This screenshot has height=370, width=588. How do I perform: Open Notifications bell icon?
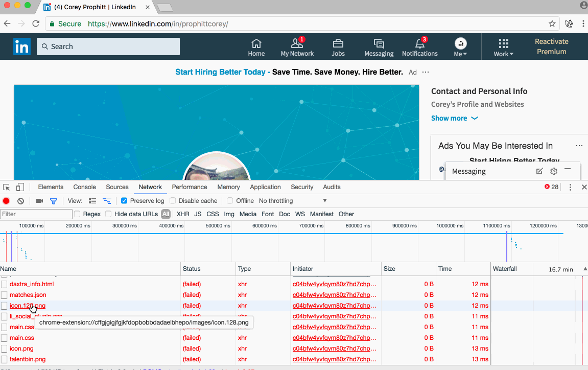(x=420, y=43)
